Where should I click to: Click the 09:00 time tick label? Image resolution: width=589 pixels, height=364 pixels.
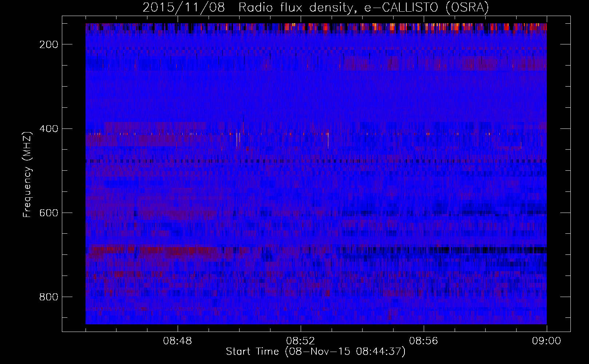click(546, 341)
